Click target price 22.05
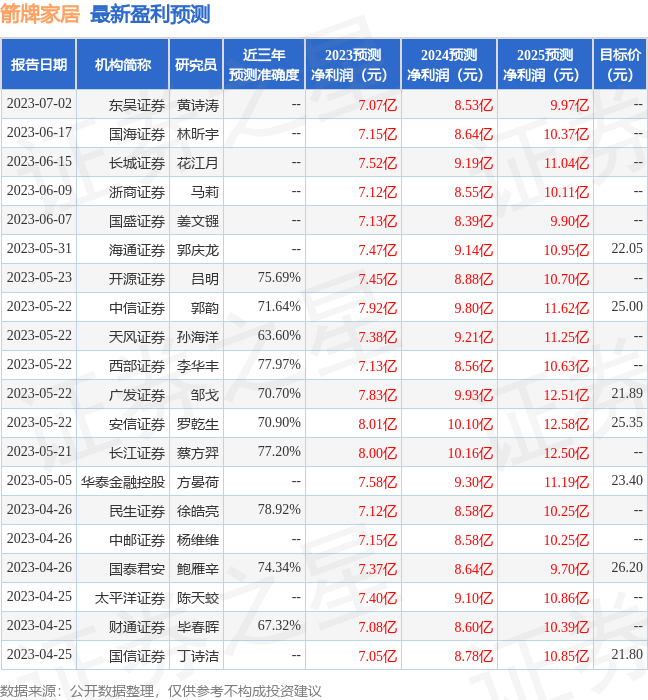The image size is (648, 700). [627, 249]
